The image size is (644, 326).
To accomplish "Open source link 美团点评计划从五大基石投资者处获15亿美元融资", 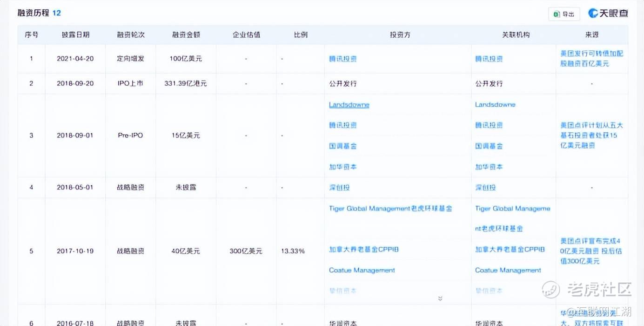I will pyautogui.click(x=591, y=136).
